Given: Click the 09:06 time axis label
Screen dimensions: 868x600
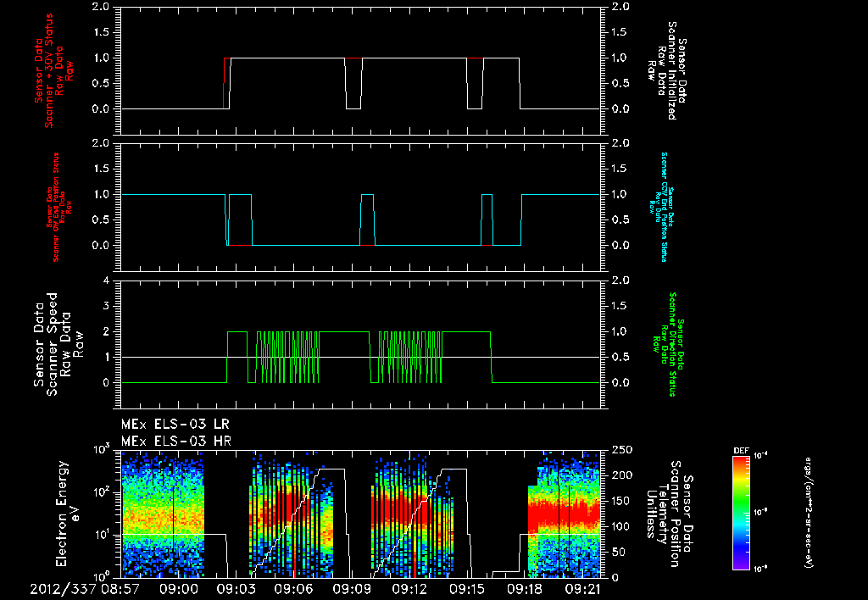Looking at the screenshot, I should (294, 590).
